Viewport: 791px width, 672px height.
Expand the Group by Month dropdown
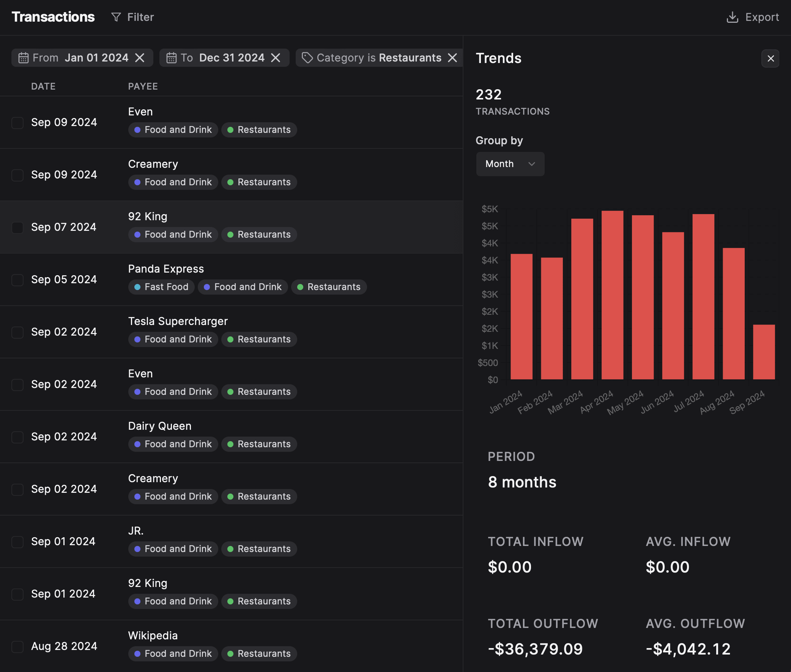click(510, 163)
